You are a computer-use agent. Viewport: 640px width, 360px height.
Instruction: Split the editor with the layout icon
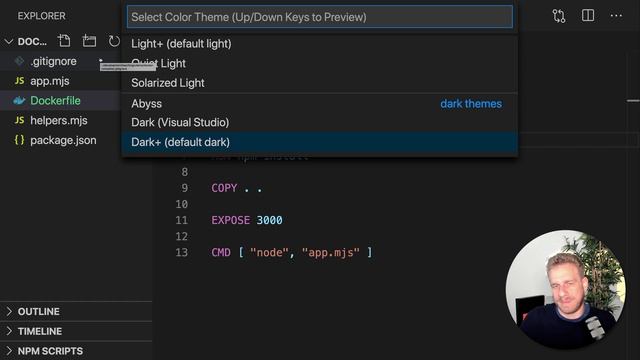588,16
